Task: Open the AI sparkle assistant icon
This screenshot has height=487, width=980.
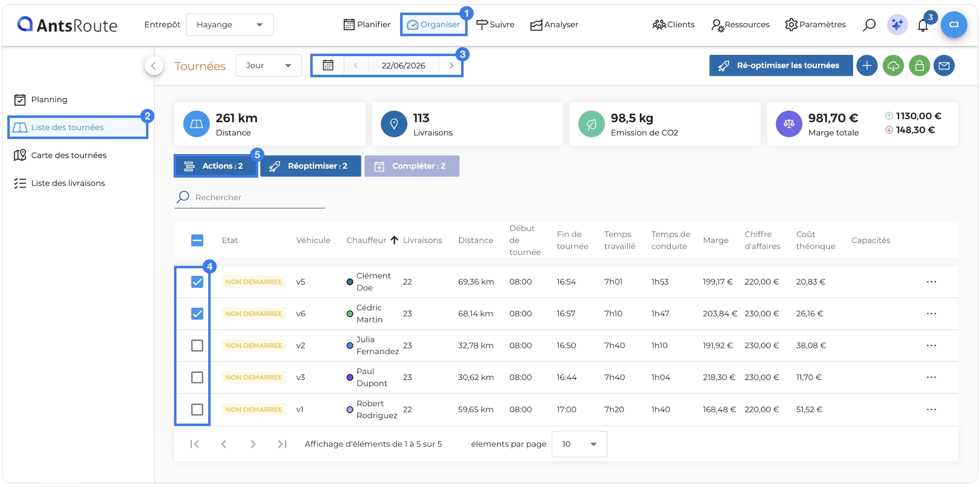Action: (x=897, y=25)
